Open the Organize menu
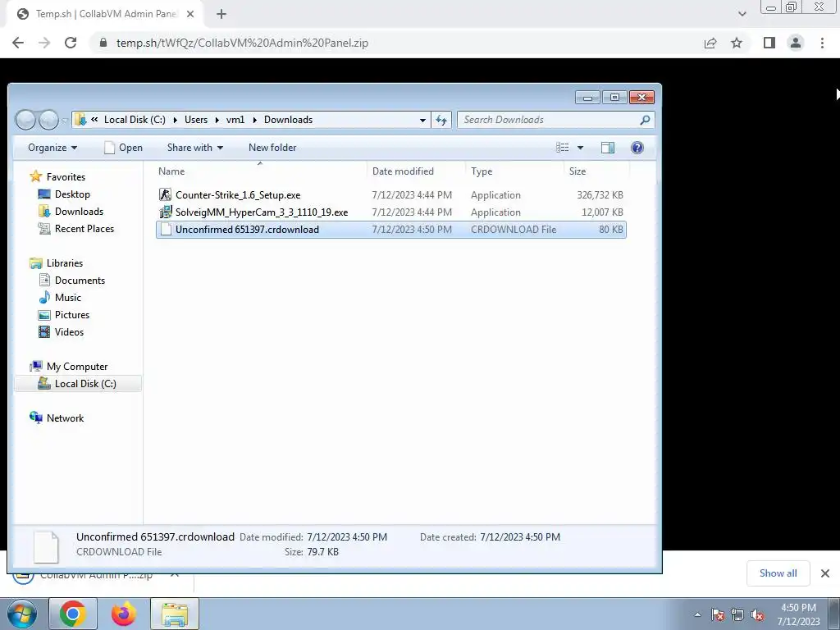Screen dimensions: 840x630 tap(52, 148)
